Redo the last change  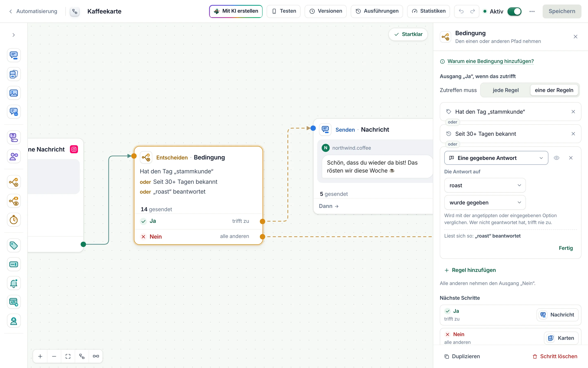point(473,11)
